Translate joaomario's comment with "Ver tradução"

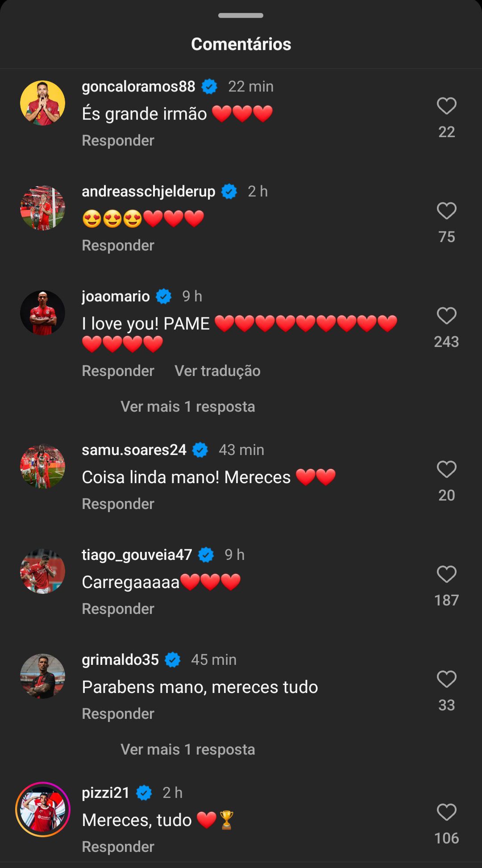point(217,371)
